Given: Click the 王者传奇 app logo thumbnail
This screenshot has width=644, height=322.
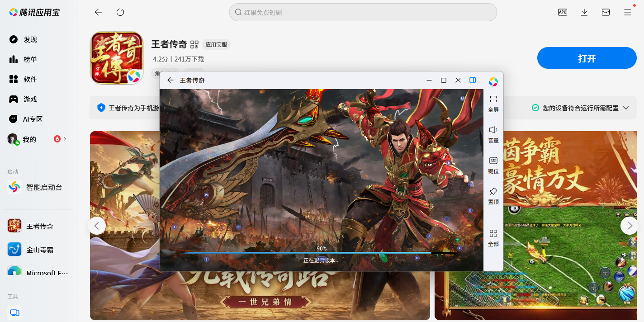Looking at the screenshot, I should 117,57.
